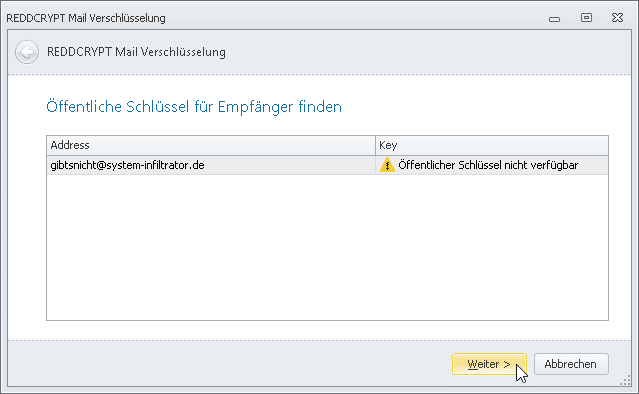Cancel using the Abbrechen button
Viewport: 639px width, 394px height.
pyautogui.click(x=571, y=364)
